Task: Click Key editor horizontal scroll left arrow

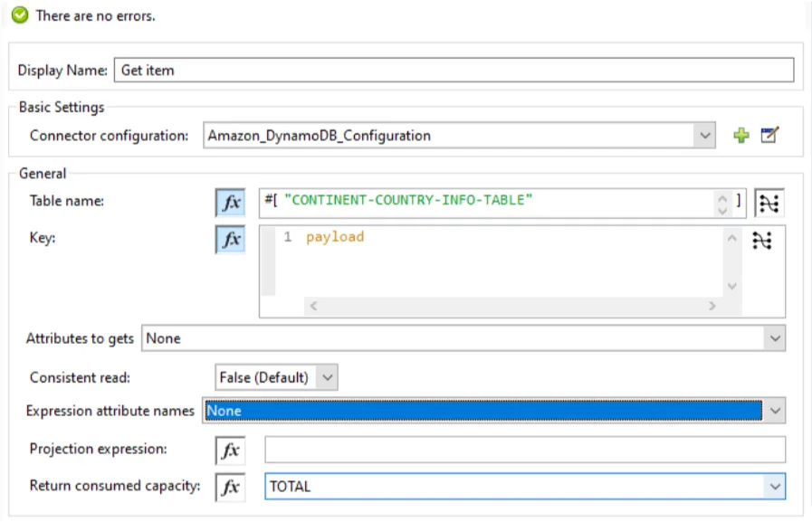Action: (313, 306)
